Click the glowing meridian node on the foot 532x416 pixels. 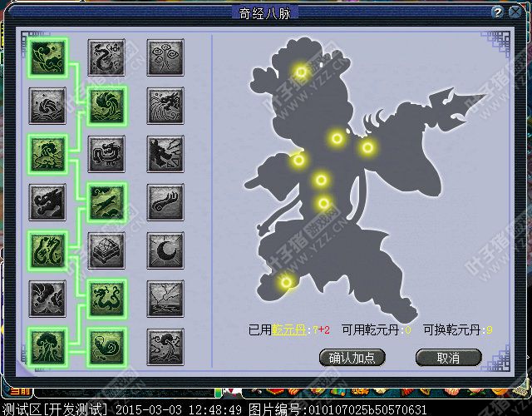(x=286, y=283)
